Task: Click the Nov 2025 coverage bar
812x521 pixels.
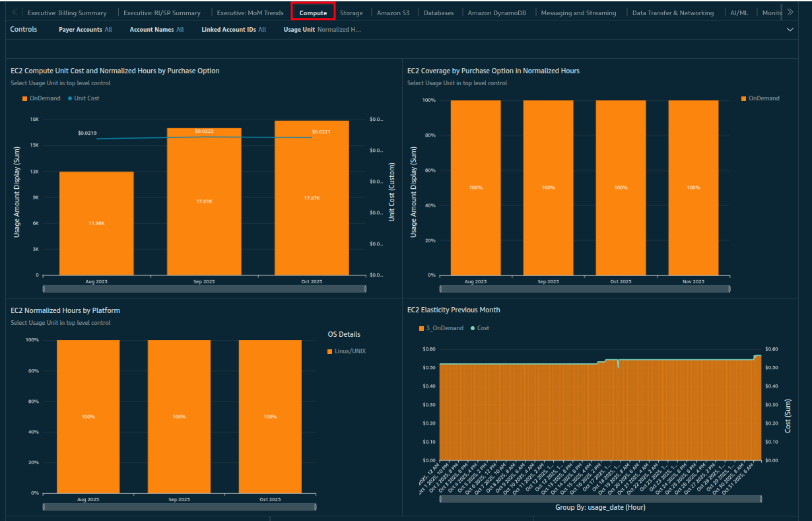Action: tap(693, 188)
